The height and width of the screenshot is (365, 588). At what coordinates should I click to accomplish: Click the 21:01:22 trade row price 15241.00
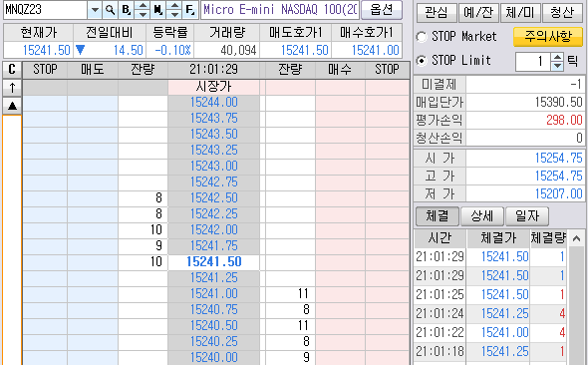tap(504, 333)
